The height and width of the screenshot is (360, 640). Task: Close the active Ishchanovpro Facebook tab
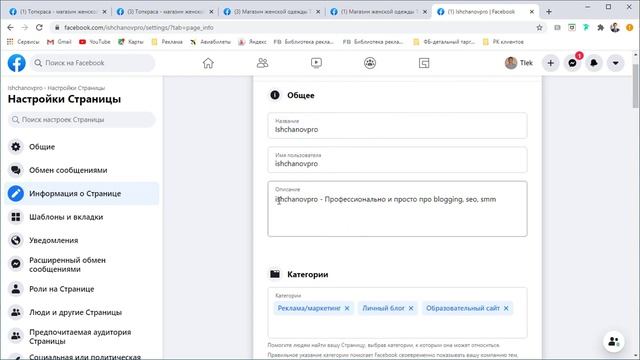532,12
